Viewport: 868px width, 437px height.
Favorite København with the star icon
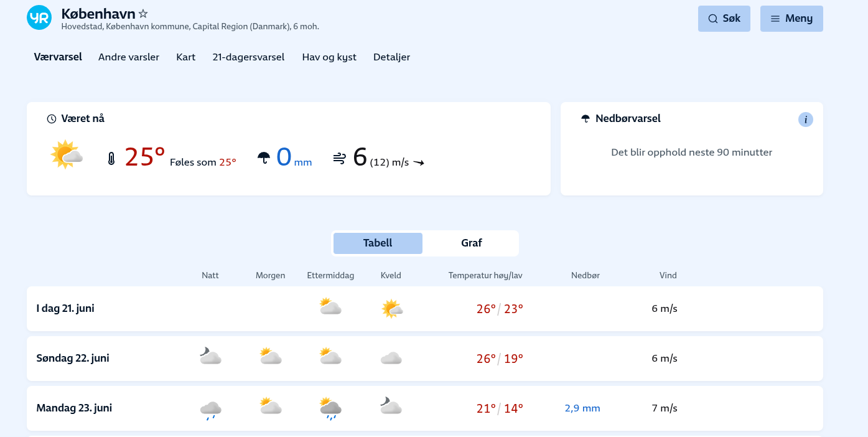143,14
